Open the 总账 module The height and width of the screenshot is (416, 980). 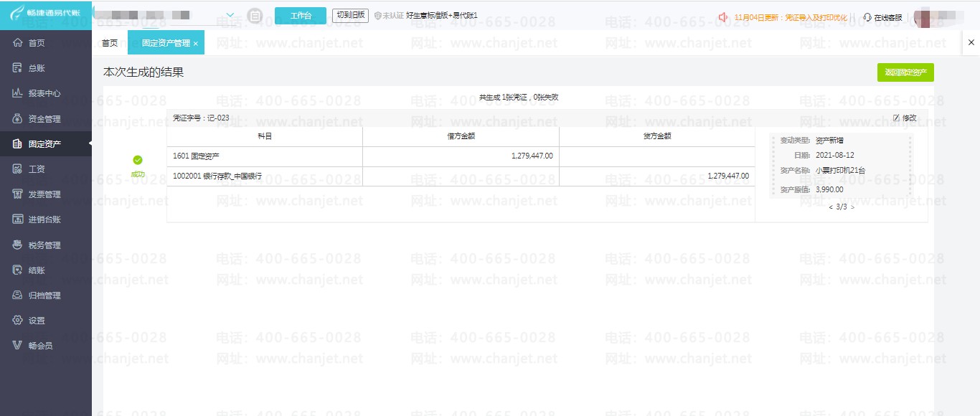[46, 68]
